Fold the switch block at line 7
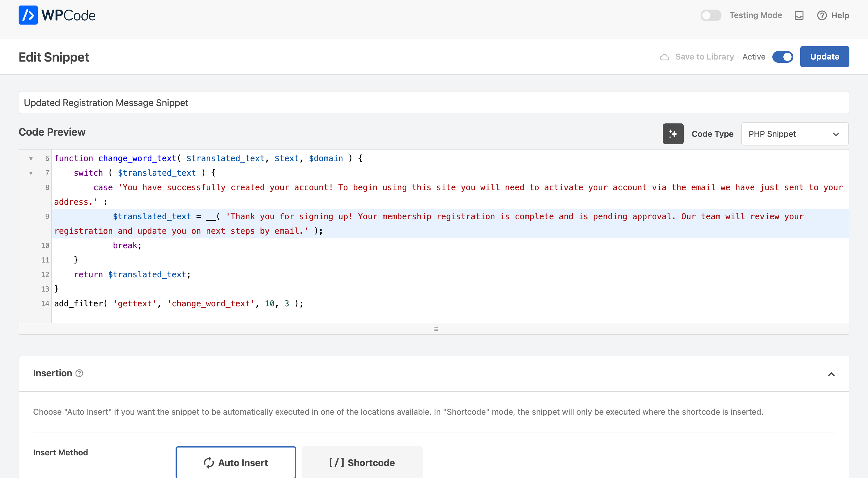868x478 pixels. (31, 173)
